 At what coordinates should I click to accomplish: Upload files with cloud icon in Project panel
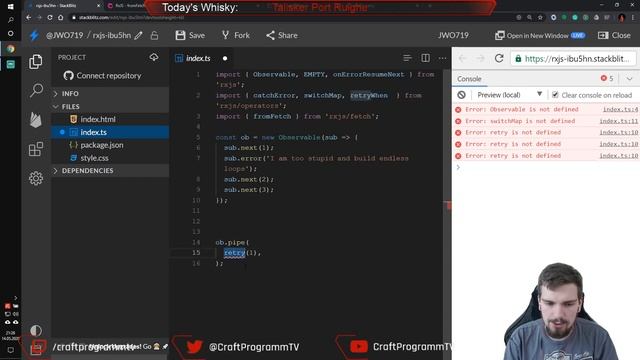[154, 57]
